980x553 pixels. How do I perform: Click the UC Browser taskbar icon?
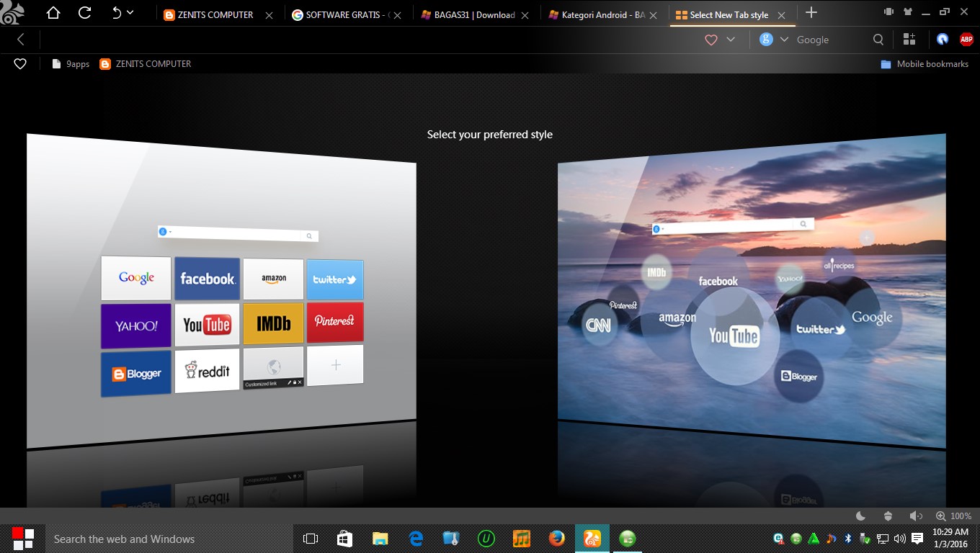tap(592, 539)
